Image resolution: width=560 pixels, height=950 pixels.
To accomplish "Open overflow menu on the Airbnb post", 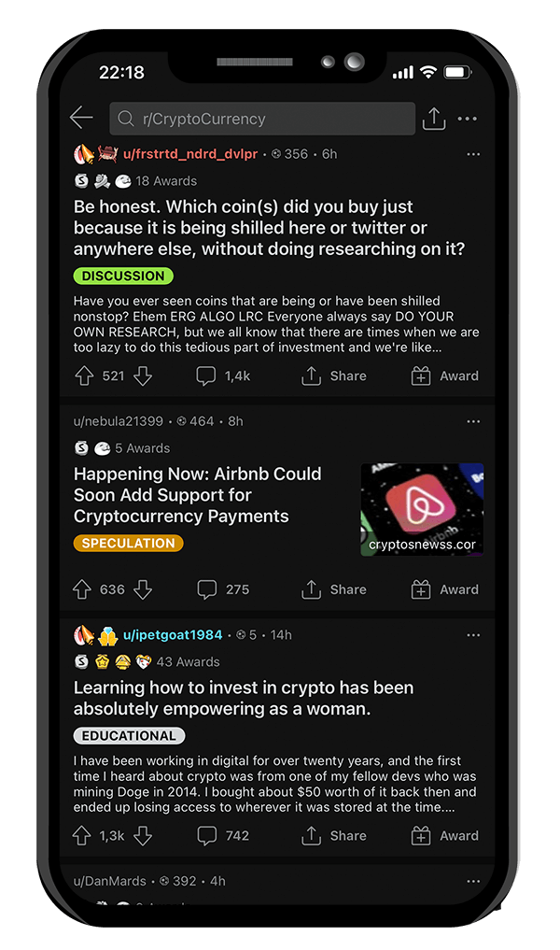I will point(473,421).
